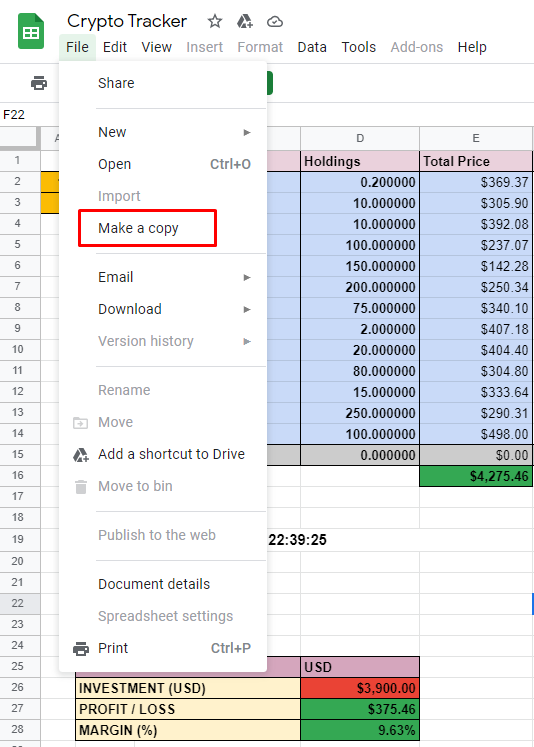Open the Add-ons menu
Screen dimensions: 534x747
(x=417, y=47)
